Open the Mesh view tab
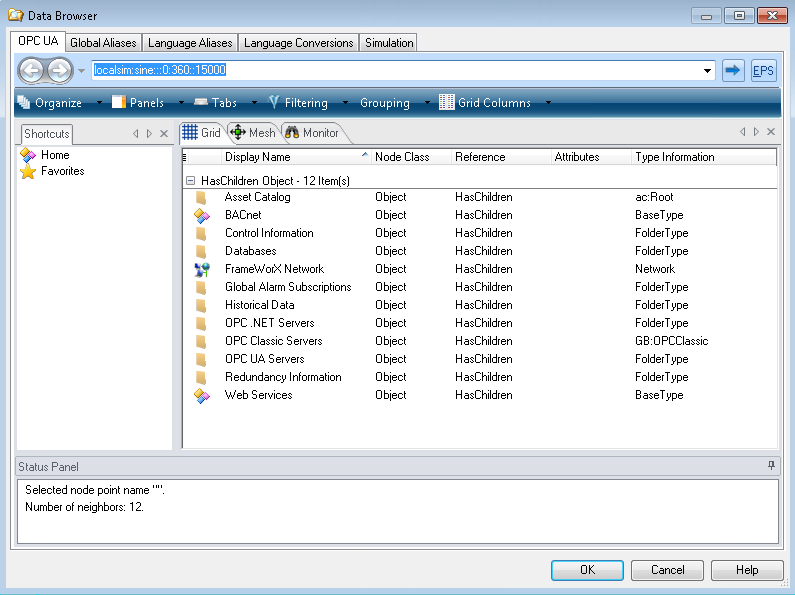This screenshot has height=595, width=795. click(253, 133)
